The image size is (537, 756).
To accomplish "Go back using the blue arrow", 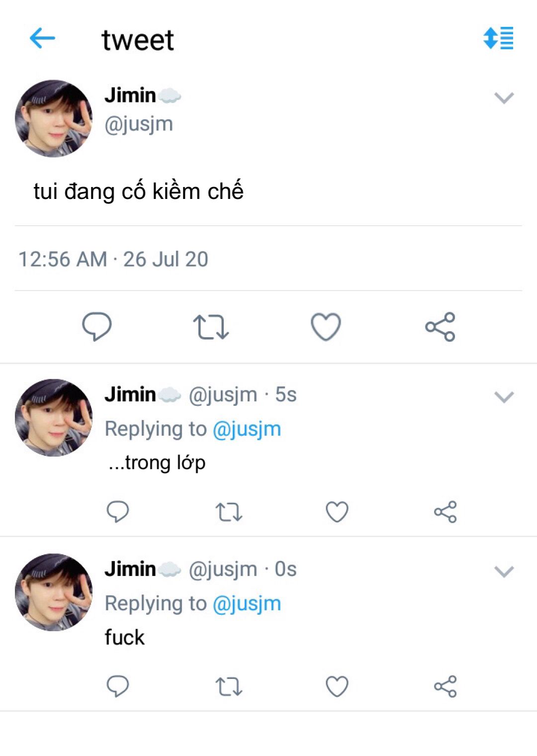I will point(42,38).
